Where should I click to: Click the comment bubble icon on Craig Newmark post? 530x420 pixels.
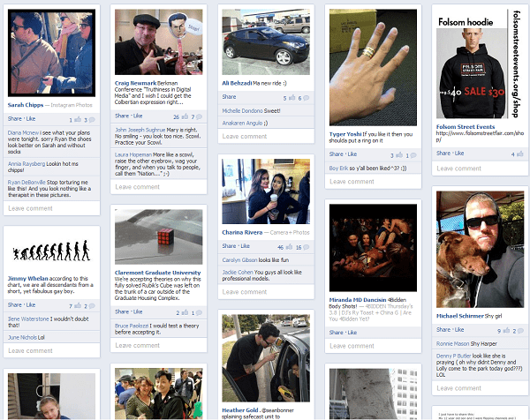[x=199, y=116]
